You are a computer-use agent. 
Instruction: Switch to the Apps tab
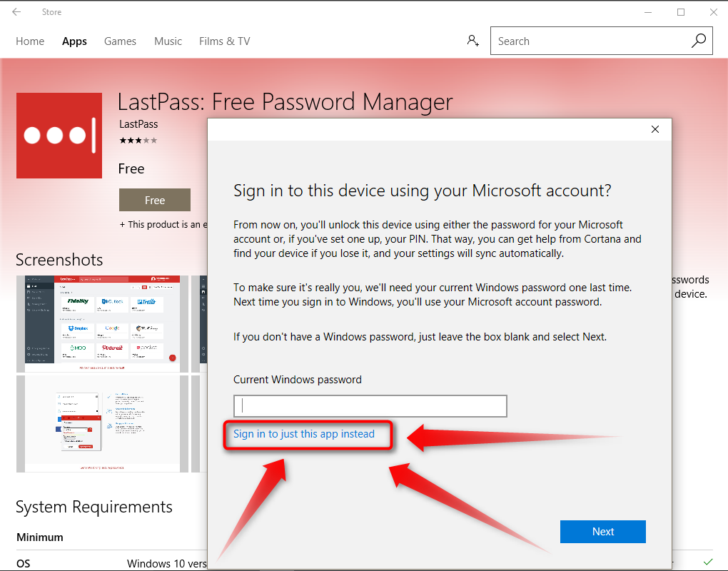coord(74,41)
